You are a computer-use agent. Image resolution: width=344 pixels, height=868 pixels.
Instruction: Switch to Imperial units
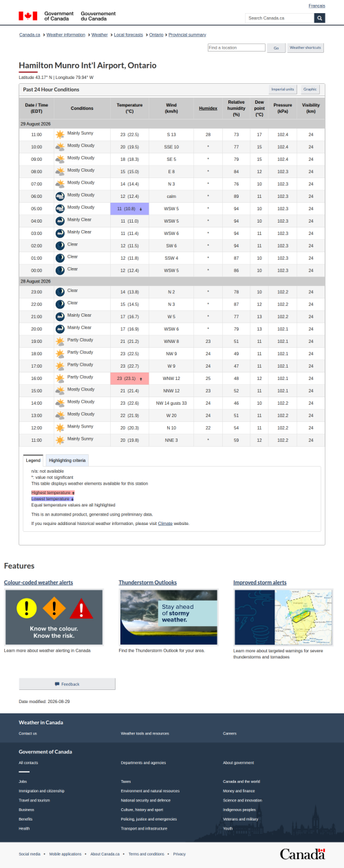click(x=283, y=89)
